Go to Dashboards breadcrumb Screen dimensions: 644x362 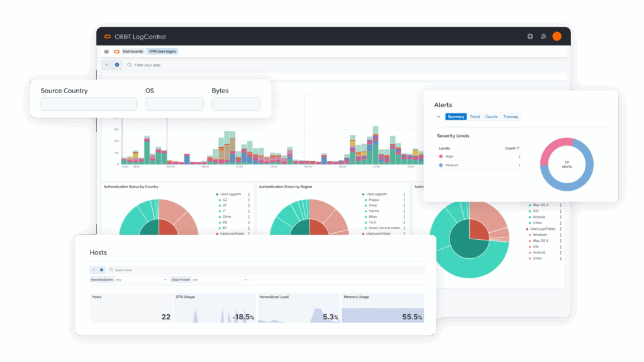tap(132, 52)
